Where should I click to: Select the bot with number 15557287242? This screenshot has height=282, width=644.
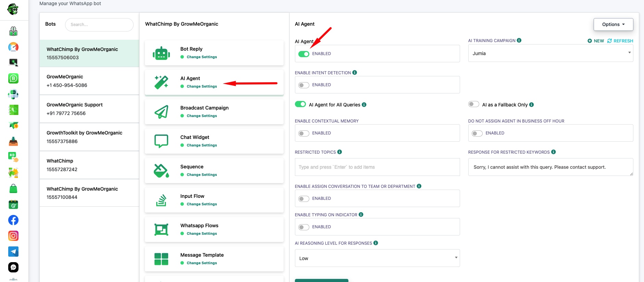[89, 165]
